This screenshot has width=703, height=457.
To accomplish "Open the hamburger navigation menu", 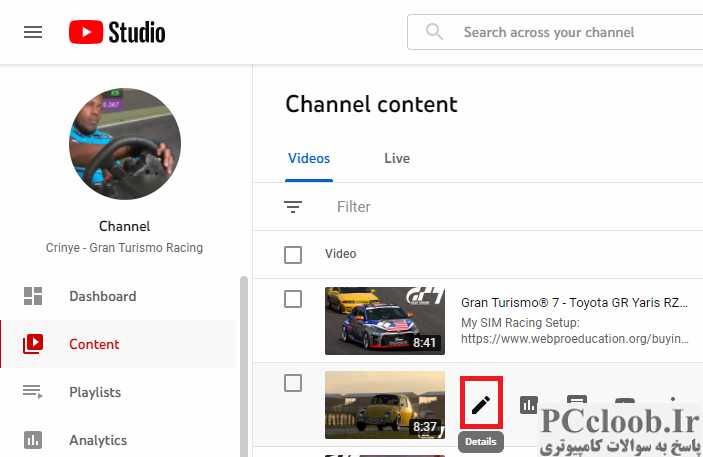I will pyautogui.click(x=33, y=32).
